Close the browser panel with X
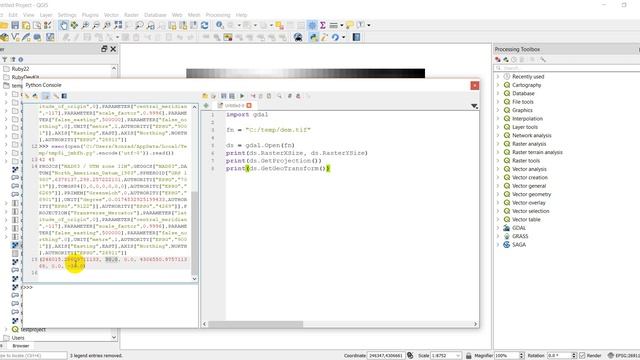 pyautogui.click(x=113, y=49)
